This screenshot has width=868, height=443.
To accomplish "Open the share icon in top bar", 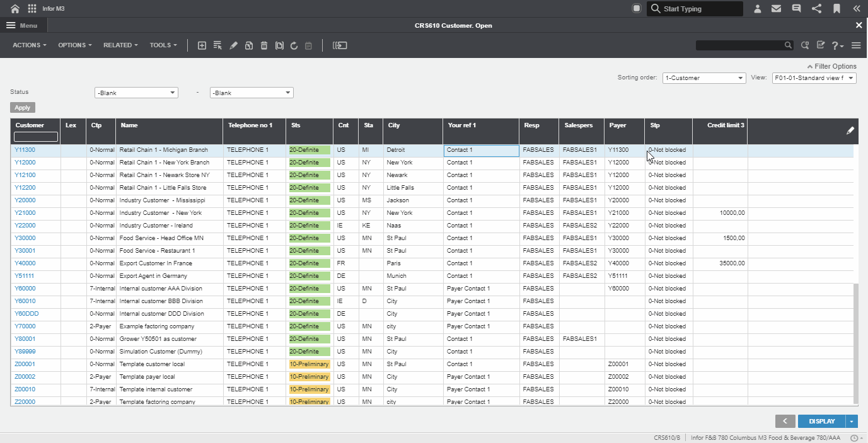I will (x=816, y=9).
